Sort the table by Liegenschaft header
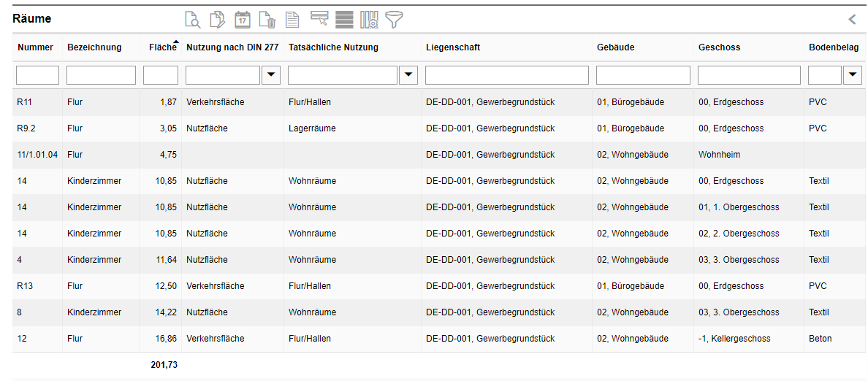The image size is (868, 381). point(453,47)
